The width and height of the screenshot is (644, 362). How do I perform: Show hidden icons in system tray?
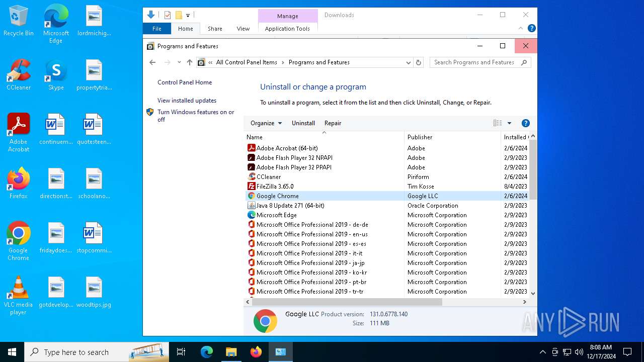click(x=542, y=352)
